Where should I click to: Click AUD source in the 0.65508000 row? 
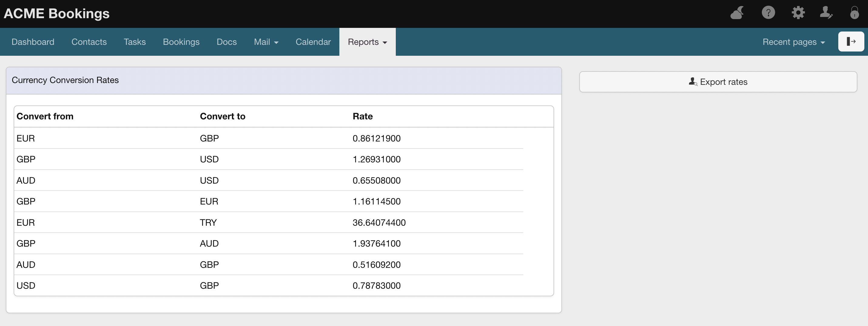coord(26,181)
